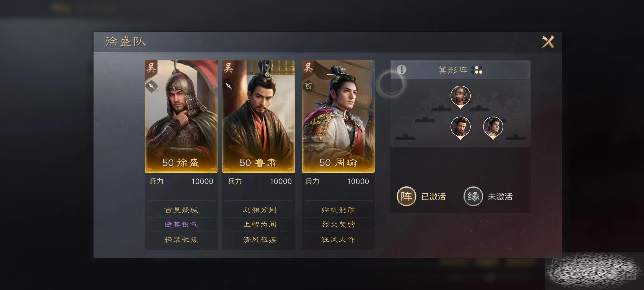
Task: Click the formation dots pattern icon
Action: pyautogui.click(x=477, y=70)
